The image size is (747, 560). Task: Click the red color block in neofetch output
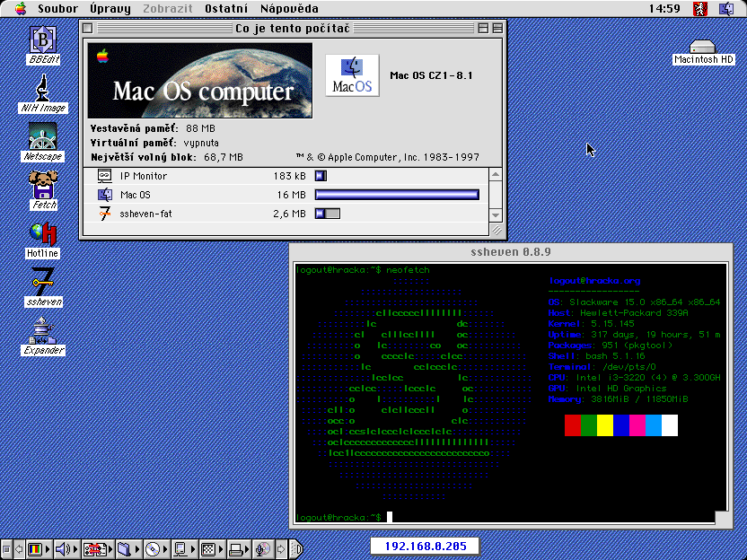(573, 425)
